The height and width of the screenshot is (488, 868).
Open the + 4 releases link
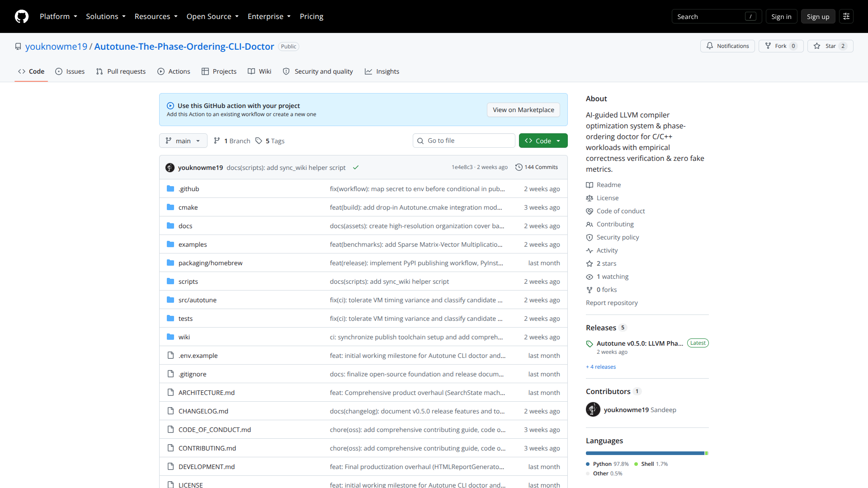601,367
